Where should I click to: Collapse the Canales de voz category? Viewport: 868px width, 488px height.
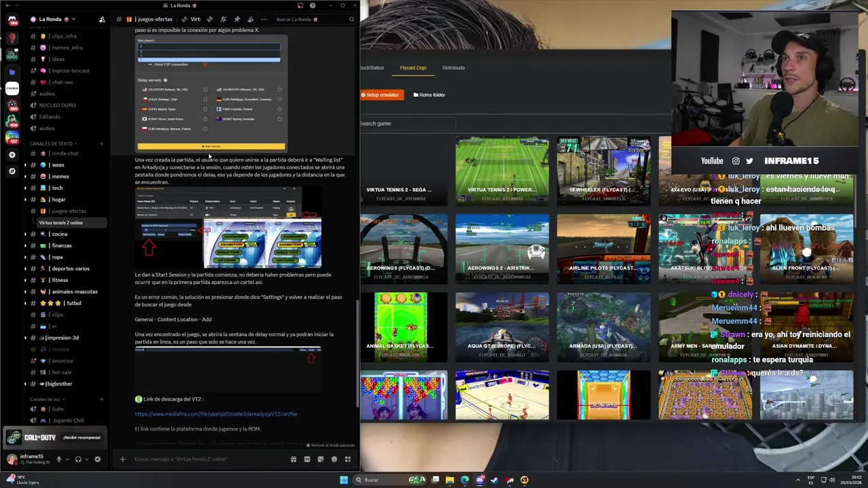point(45,399)
